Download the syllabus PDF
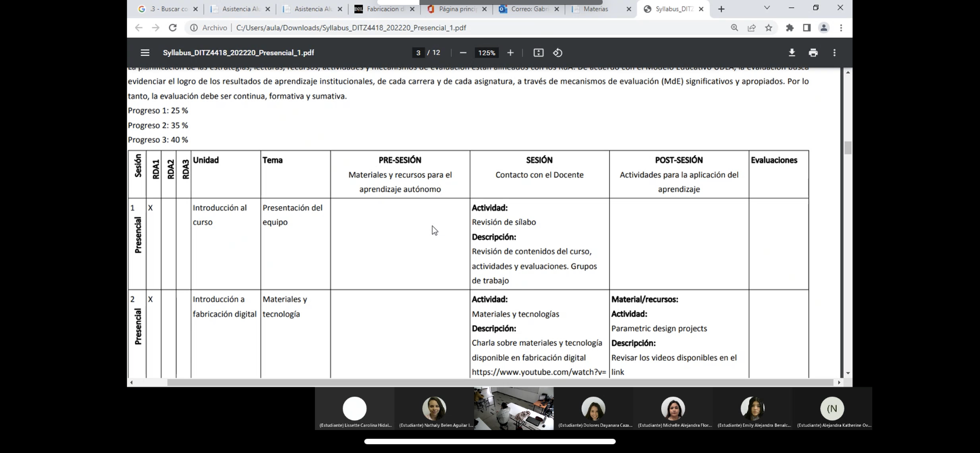The height and width of the screenshot is (453, 980). point(791,53)
